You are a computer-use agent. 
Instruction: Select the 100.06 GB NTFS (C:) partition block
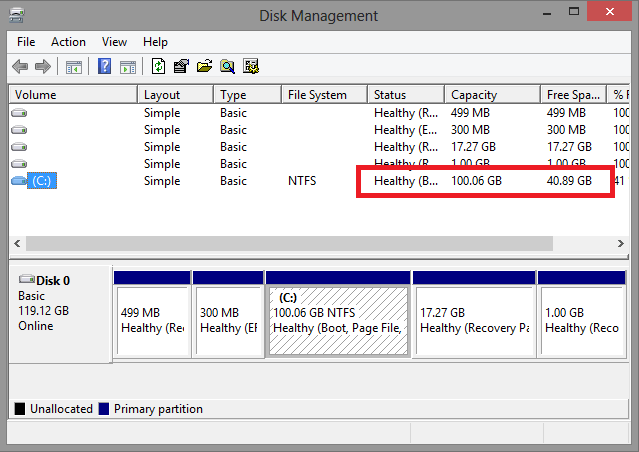(x=338, y=320)
